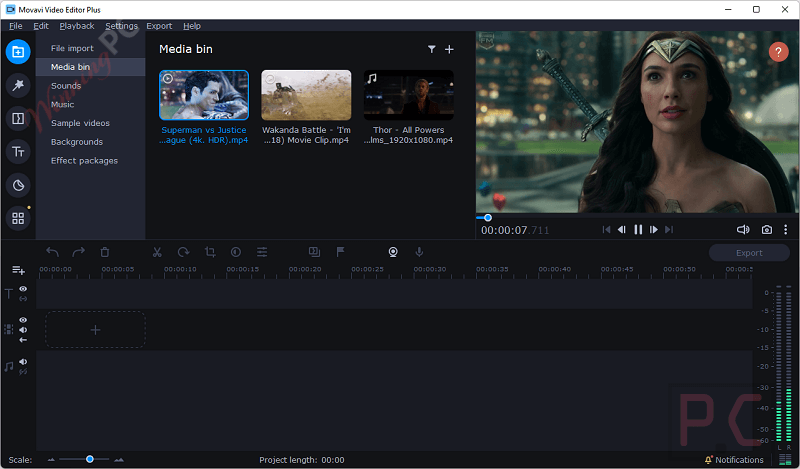The image size is (800, 469).
Task: Open the Filters magic wand tab
Action: [x=18, y=85]
